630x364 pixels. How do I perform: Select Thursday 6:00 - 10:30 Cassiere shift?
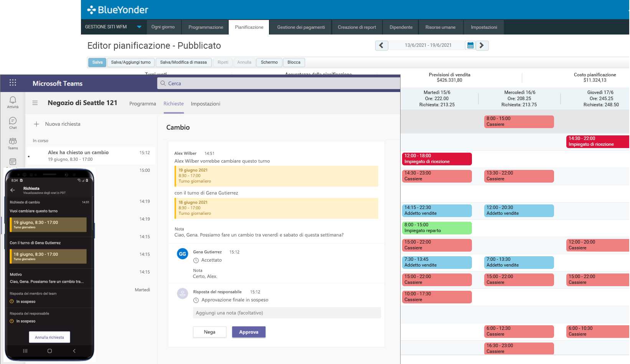[x=598, y=331]
